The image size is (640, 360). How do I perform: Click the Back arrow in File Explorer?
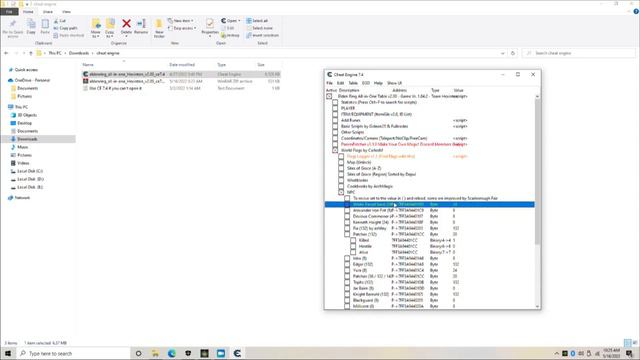coord(6,53)
